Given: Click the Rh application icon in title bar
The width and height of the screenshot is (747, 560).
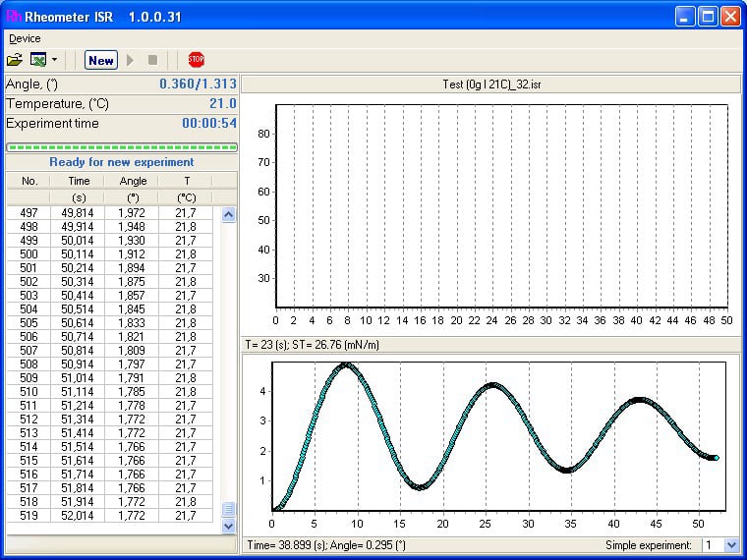Looking at the screenshot, I should pyautogui.click(x=14, y=17).
